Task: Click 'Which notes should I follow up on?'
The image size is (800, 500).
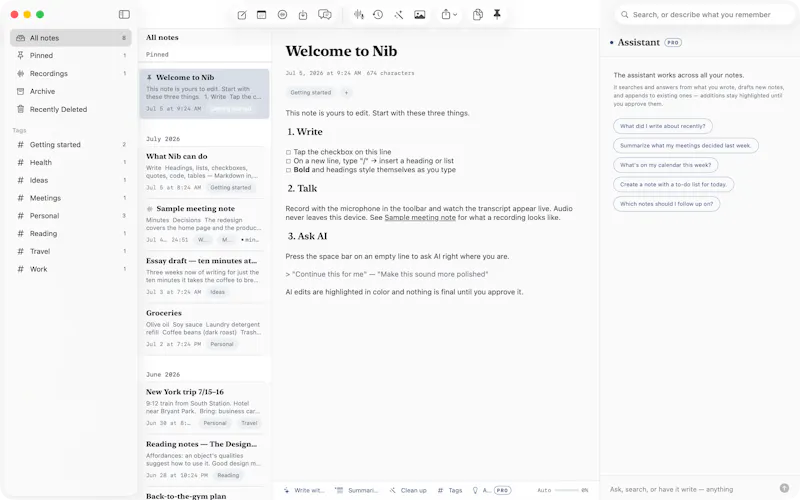Action: pyautogui.click(x=666, y=204)
